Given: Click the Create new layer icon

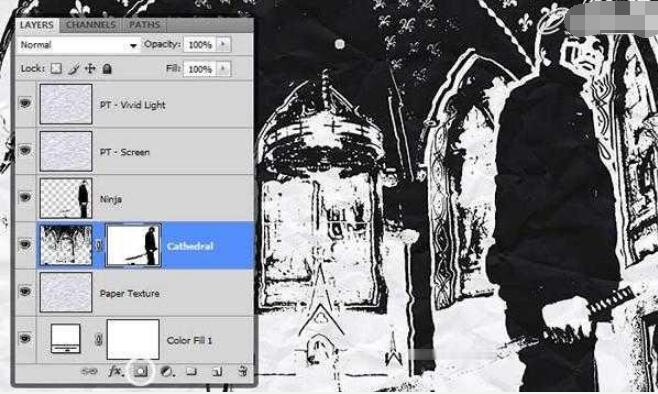Looking at the screenshot, I should (217, 371).
